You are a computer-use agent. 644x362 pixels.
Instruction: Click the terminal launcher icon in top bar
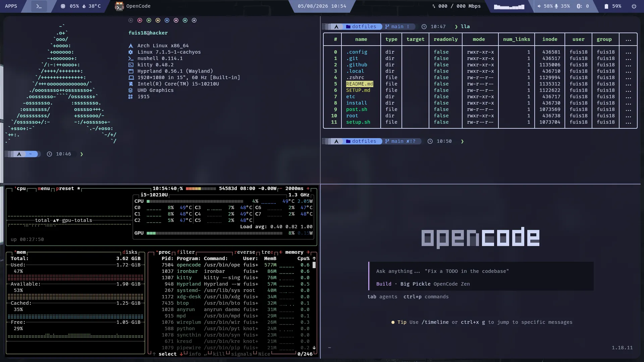(39, 6)
